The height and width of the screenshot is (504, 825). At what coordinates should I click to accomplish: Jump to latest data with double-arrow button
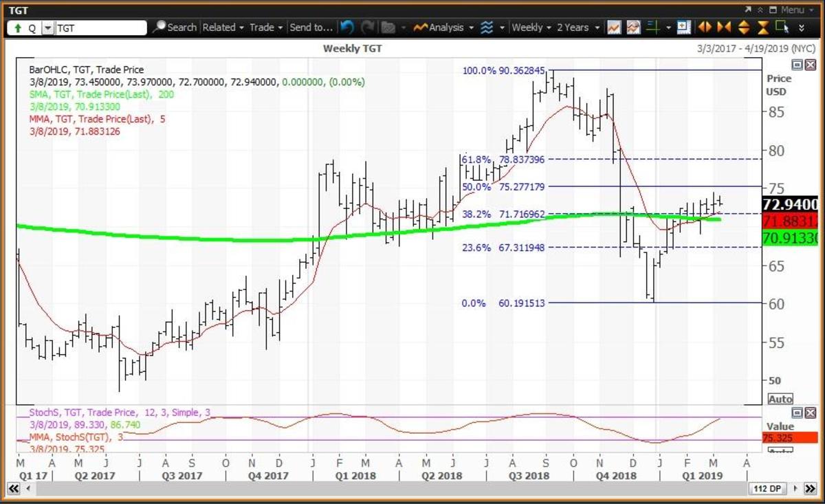pyautogui.click(x=811, y=488)
